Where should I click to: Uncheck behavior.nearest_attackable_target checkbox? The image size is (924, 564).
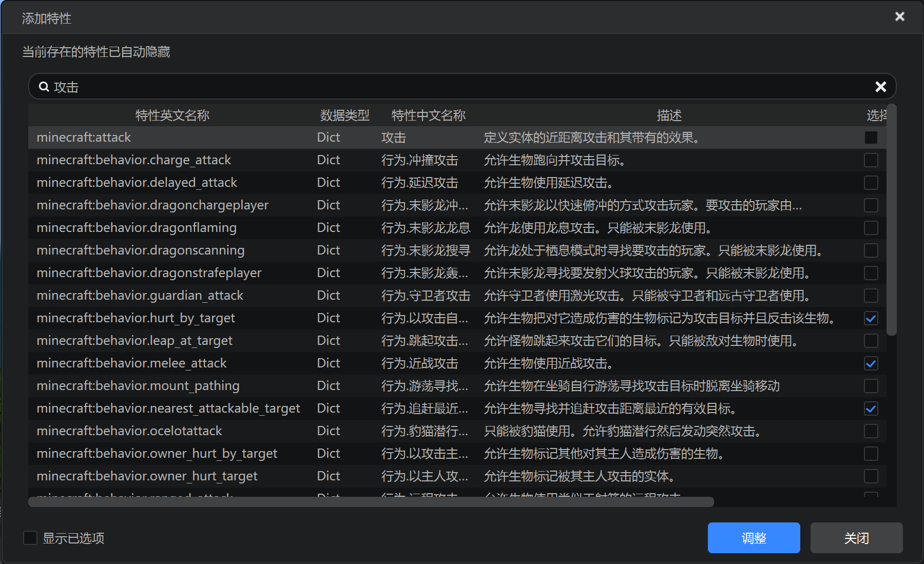[871, 409]
